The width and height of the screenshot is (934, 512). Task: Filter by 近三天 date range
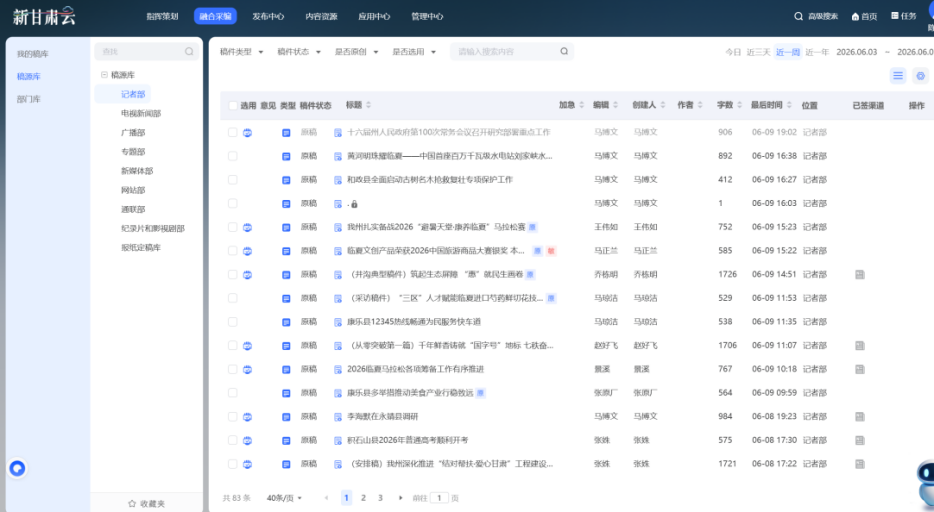tap(758, 52)
